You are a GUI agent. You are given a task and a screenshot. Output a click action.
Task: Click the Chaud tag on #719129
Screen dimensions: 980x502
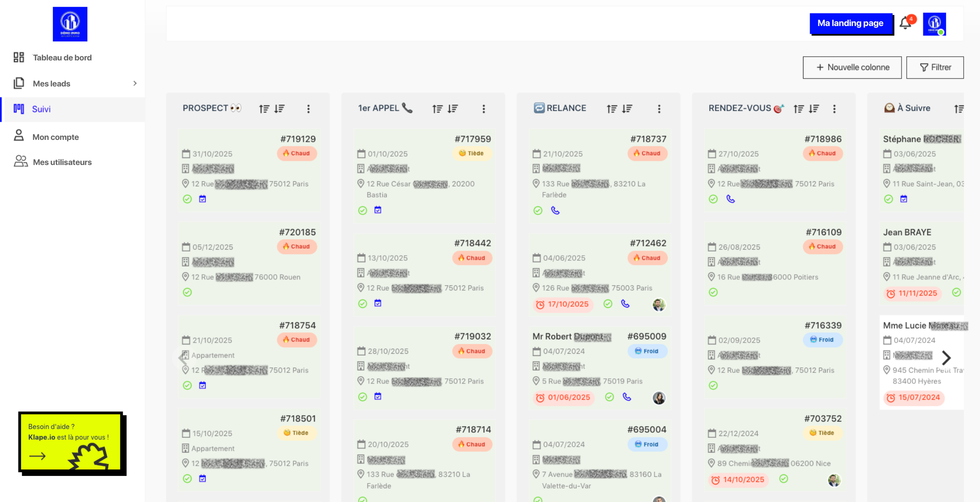(297, 153)
